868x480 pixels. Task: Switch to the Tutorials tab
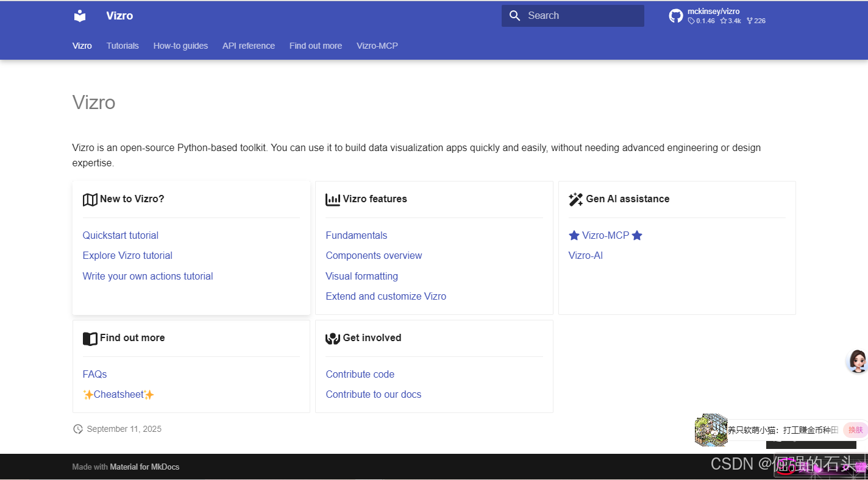pos(123,46)
